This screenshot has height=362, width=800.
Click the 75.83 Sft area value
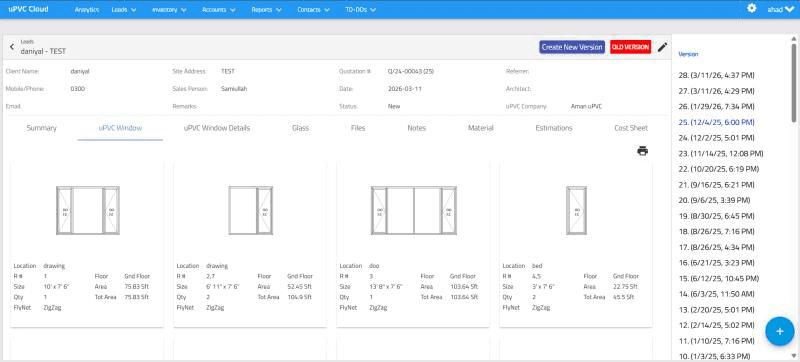136,287
